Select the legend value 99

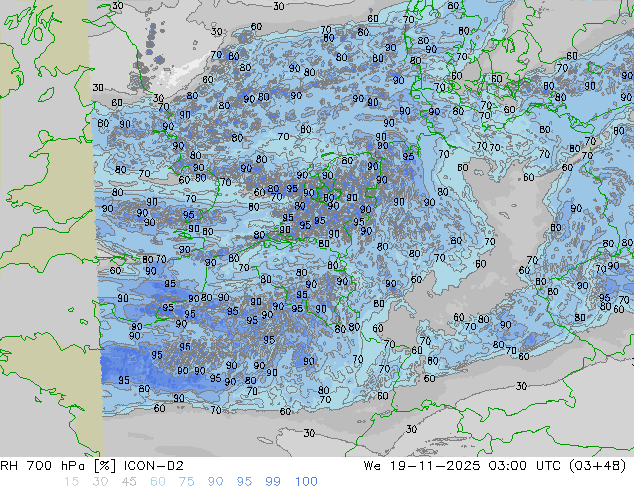pos(273,482)
